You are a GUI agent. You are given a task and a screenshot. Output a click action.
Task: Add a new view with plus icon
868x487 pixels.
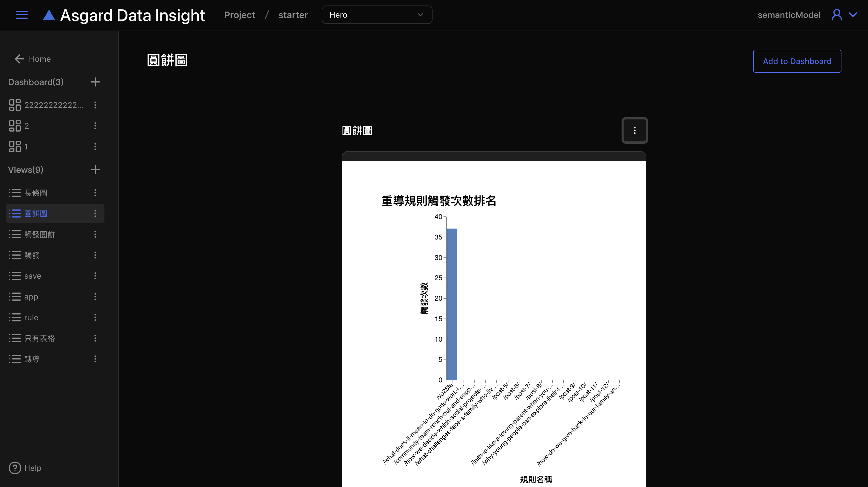pos(95,170)
